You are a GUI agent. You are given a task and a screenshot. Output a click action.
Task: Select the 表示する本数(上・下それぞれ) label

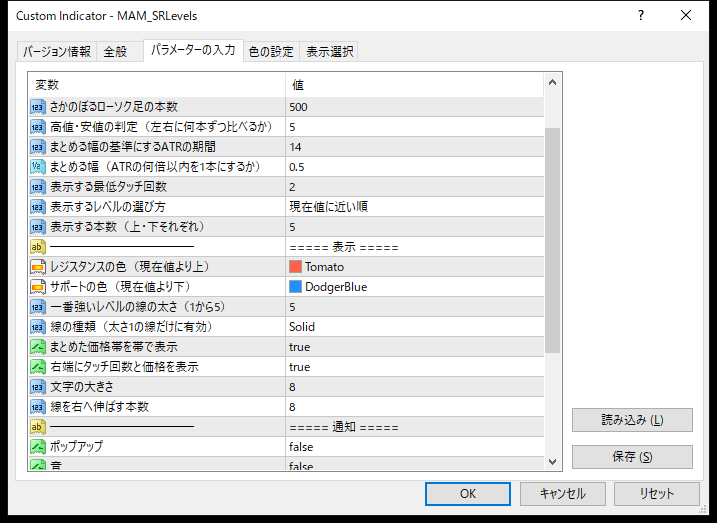point(128,227)
